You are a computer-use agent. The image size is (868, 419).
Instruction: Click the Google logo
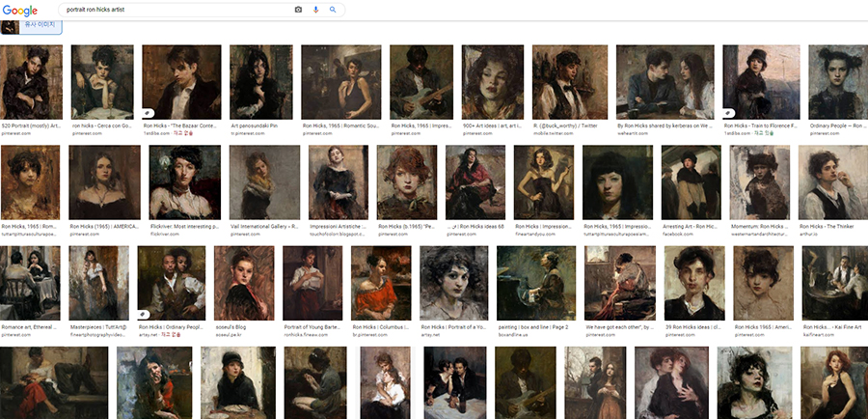[20, 10]
